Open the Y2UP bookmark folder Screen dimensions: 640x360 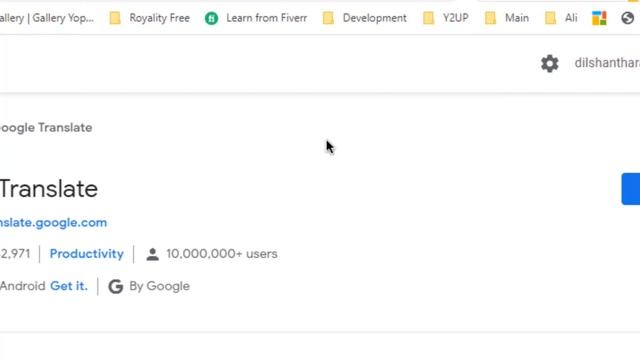(446, 18)
